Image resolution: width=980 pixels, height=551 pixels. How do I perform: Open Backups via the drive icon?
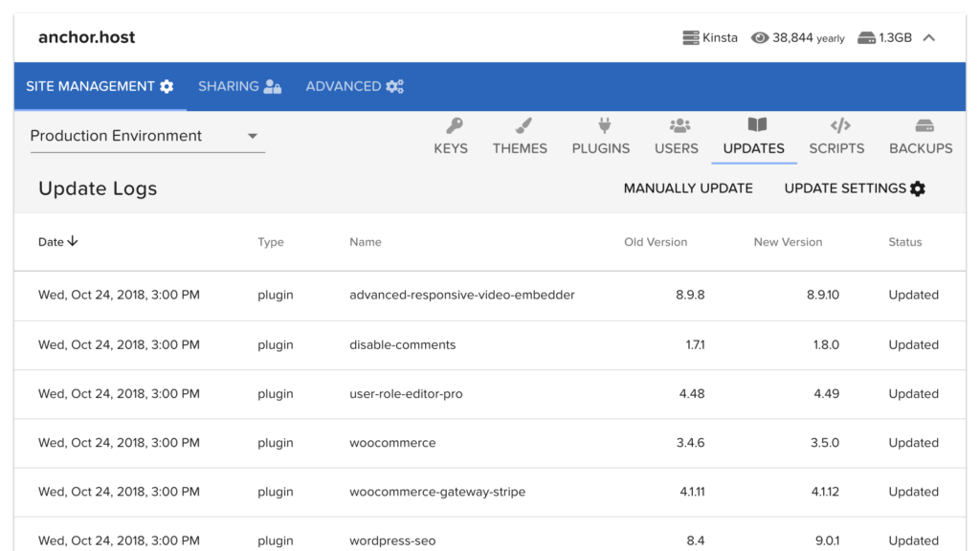924,125
